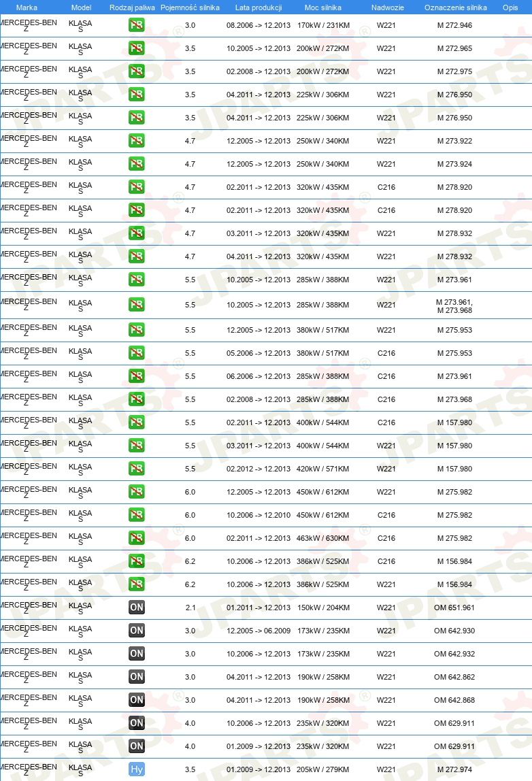
Task: Select the engine code M 272.974
Action: pos(455,769)
